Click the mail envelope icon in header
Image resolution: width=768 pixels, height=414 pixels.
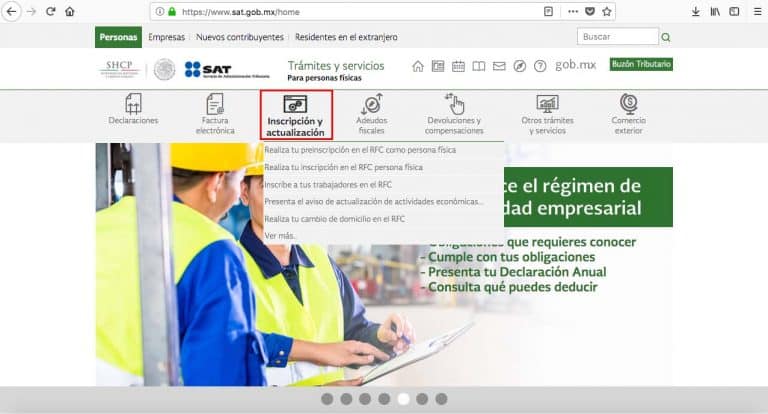tap(499, 67)
